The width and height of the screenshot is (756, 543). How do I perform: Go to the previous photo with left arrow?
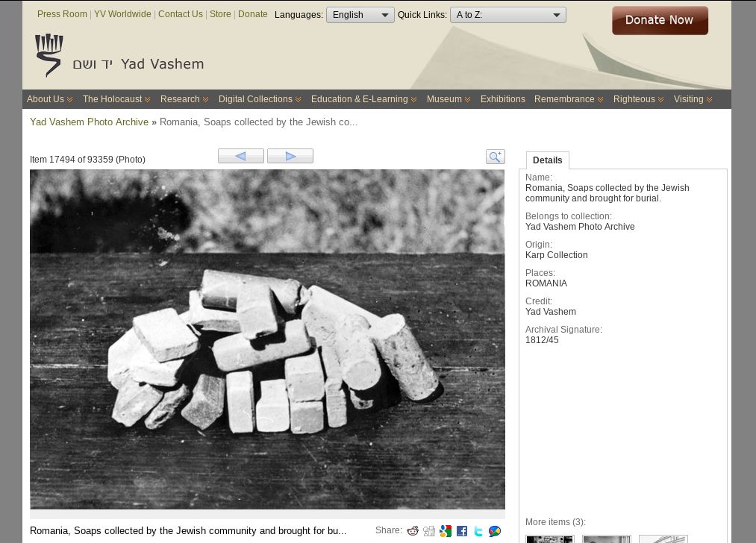[x=240, y=156]
